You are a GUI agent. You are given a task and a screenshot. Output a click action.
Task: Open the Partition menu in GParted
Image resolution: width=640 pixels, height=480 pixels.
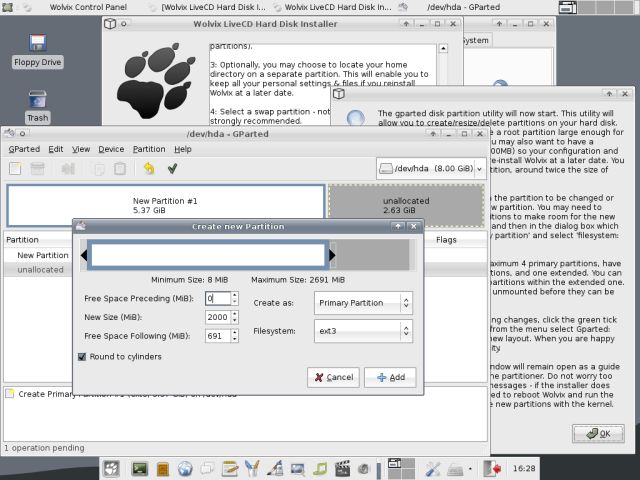click(149, 149)
